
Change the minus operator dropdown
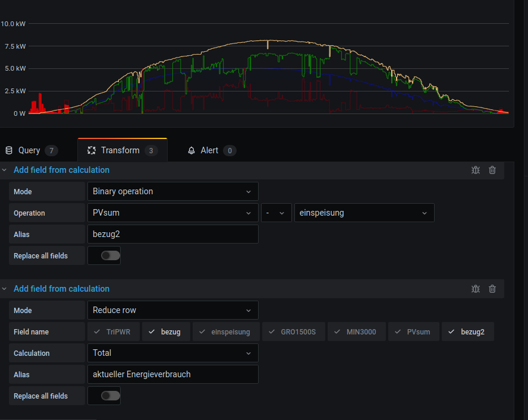coord(276,213)
